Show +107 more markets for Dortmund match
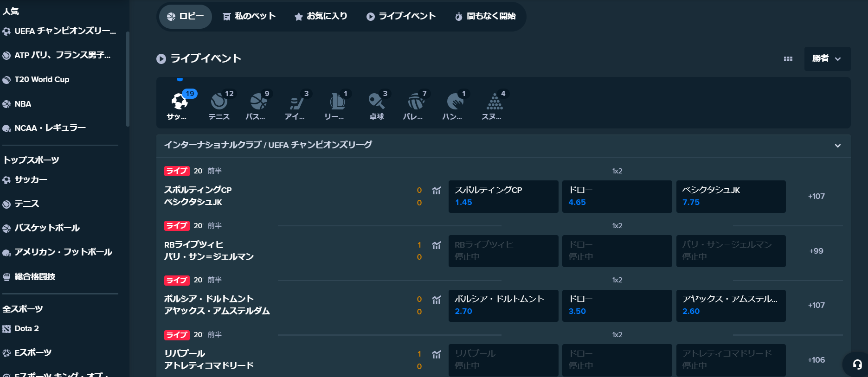Image resolution: width=868 pixels, height=377 pixels. (x=817, y=305)
